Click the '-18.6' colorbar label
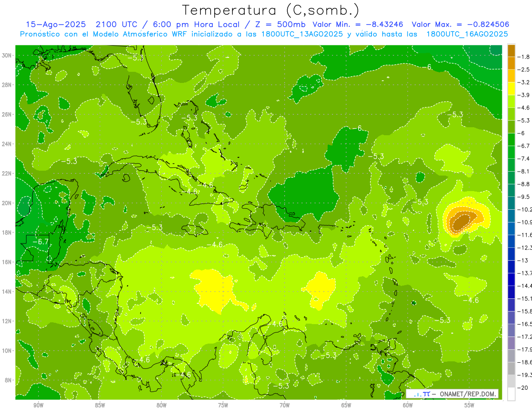The width and height of the screenshot is (532, 411). 524,362
